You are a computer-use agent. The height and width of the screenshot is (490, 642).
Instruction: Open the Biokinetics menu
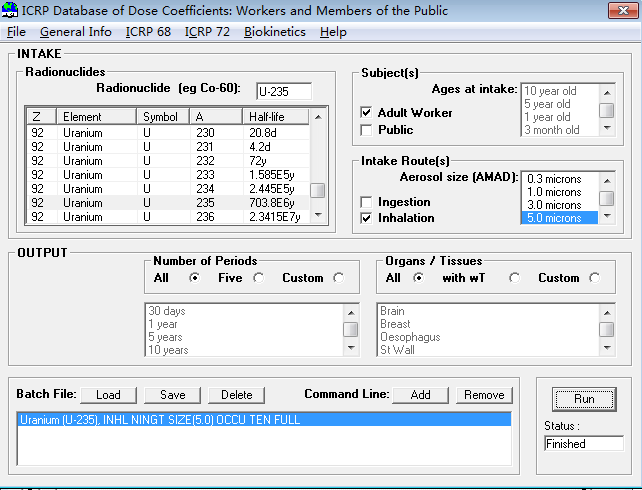(275, 31)
